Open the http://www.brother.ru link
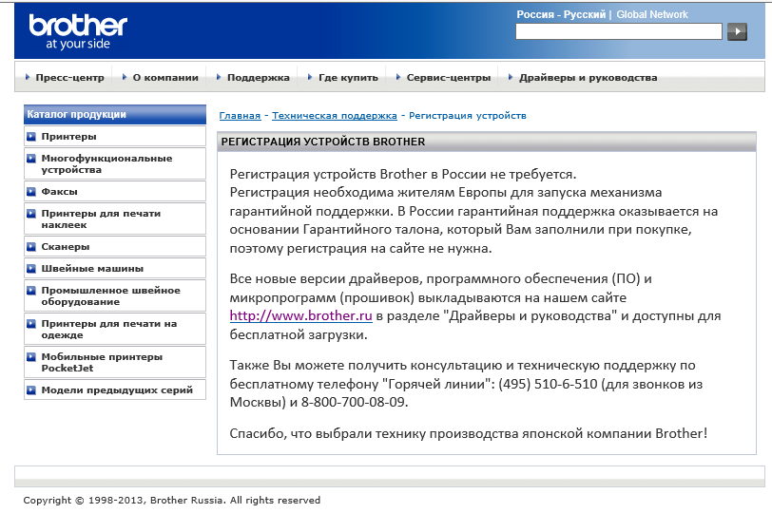This screenshot has width=772, height=532. (300, 315)
